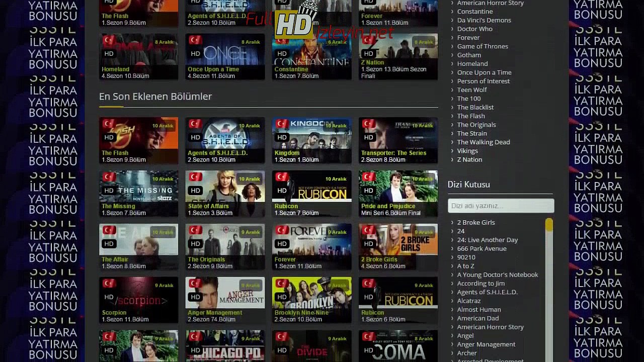Image resolution: width=644 pixels, height=362 pixels.
Task: Go to The Strain in the sidebar
Action: pos(472,133)
